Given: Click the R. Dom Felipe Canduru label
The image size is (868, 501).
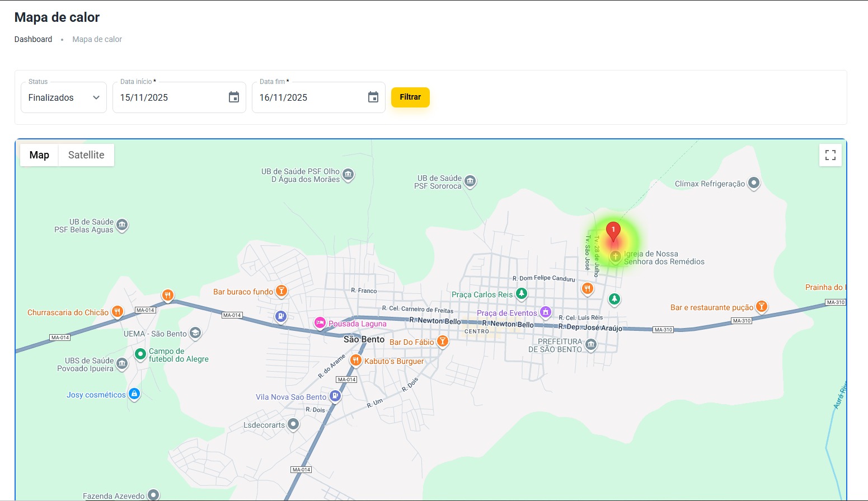Looking at the screenshot, I should 544,278.
